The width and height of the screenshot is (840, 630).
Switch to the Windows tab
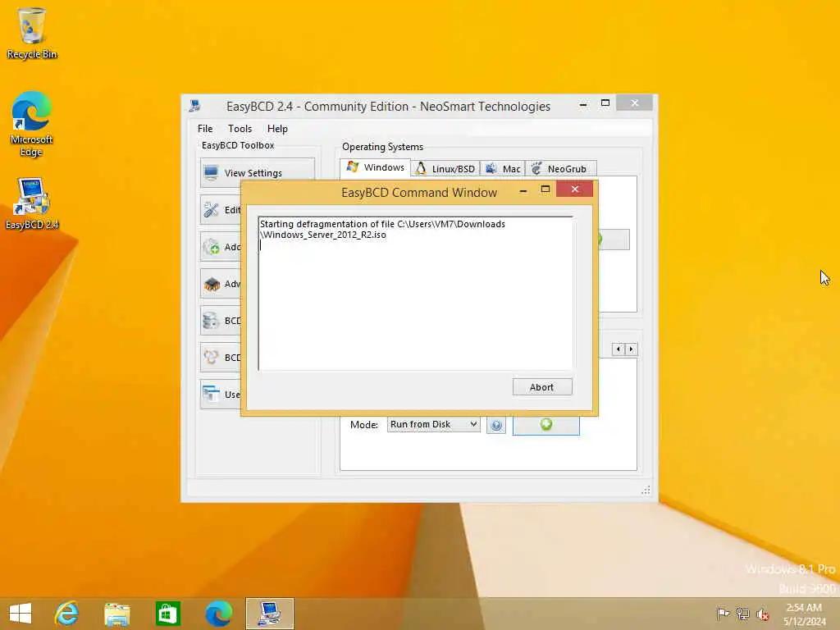375,167
